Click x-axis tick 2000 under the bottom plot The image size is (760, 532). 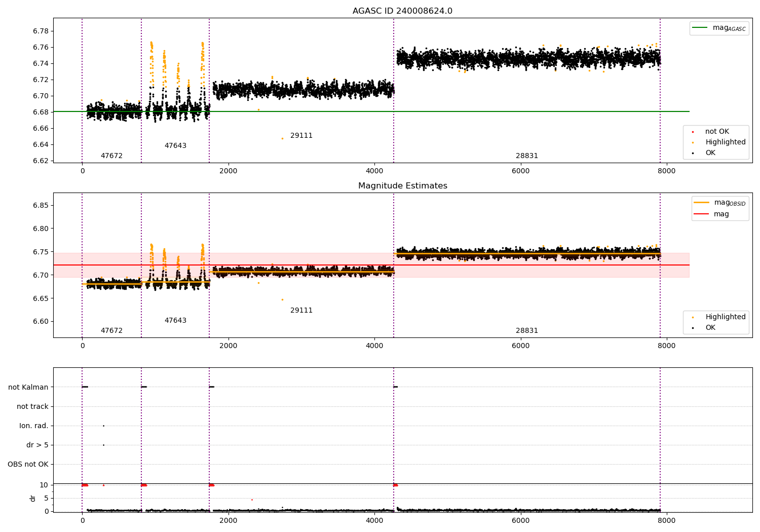pos(229,521)
